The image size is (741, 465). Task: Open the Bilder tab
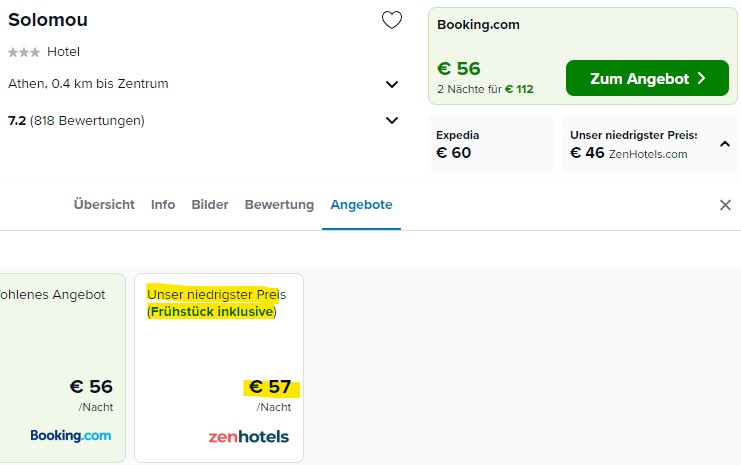(210, 205)
